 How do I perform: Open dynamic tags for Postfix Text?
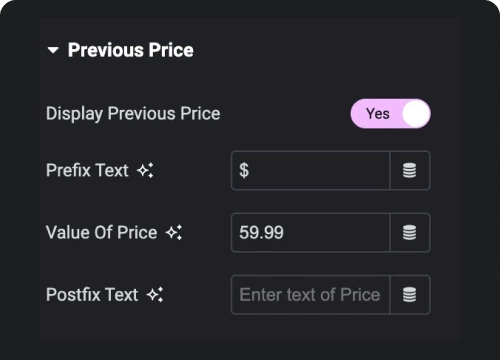pyautogui.click(x=410, y=295)
